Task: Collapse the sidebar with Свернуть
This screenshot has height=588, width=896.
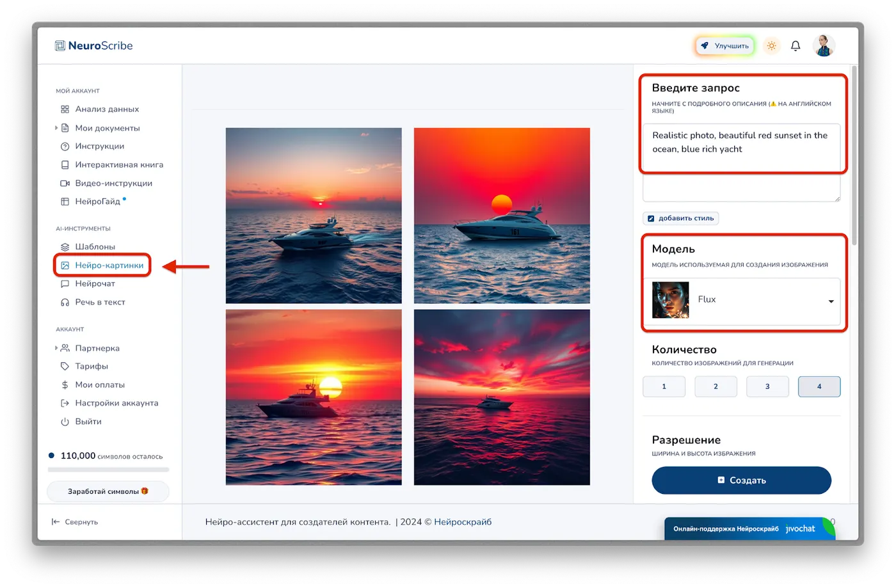Action: 75,522
